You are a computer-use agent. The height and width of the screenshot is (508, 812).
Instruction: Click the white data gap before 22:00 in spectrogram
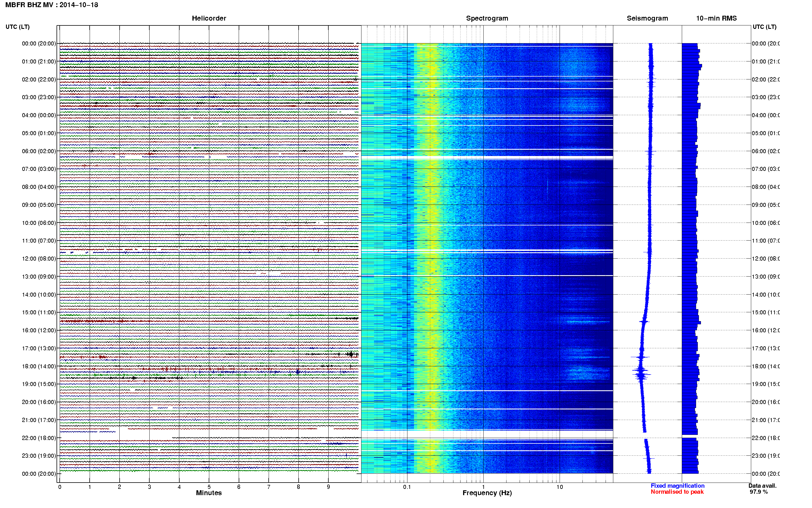(487, 434)
